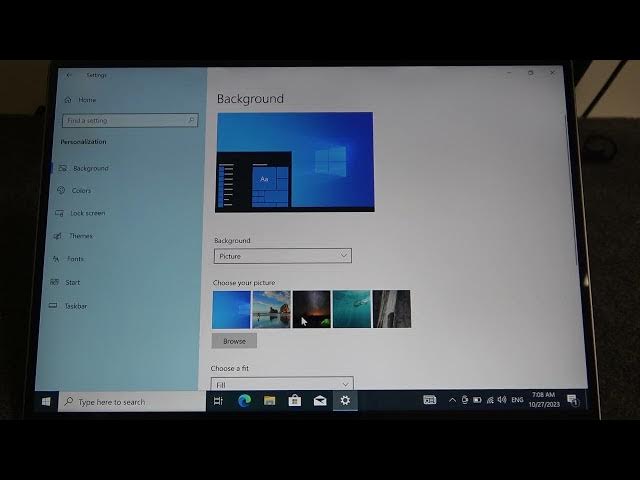The width and height of the screenshot is (640, 480).
Task: Close the Settings window
Action: click(x=552, y=73)
